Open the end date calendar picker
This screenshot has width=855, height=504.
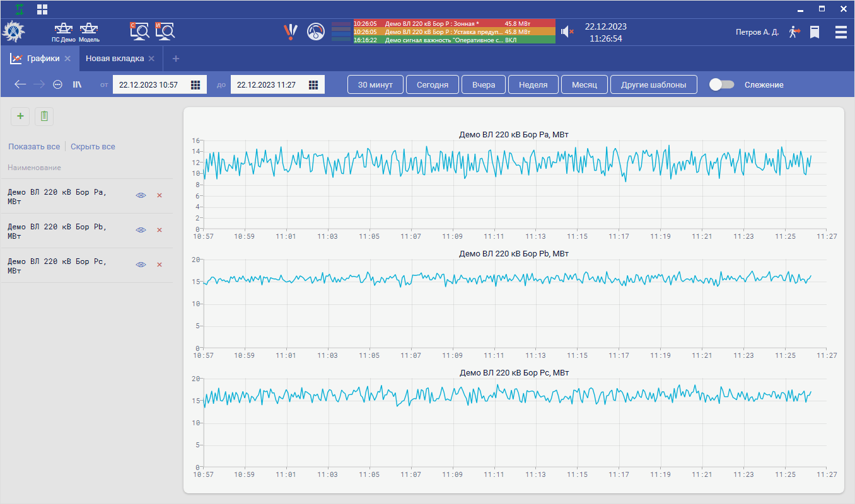[x=313, y=84]
